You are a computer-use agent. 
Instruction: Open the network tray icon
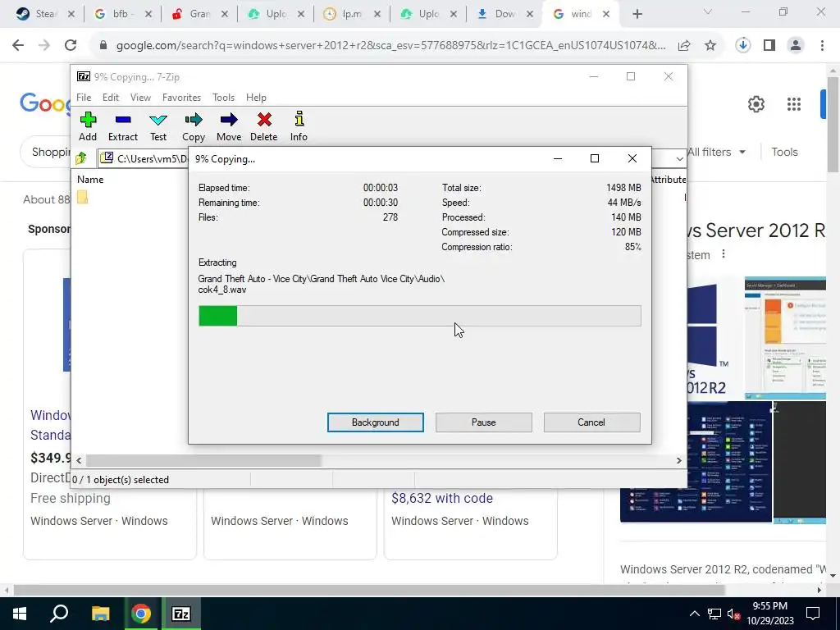pyautogui.click(x=714, y=614)
